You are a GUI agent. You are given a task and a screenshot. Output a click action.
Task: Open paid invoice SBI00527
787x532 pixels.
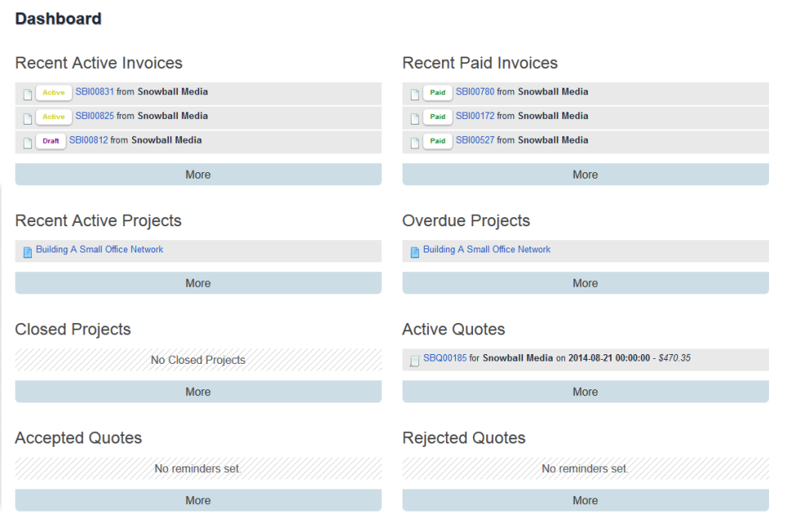click(x=476, y=140)
